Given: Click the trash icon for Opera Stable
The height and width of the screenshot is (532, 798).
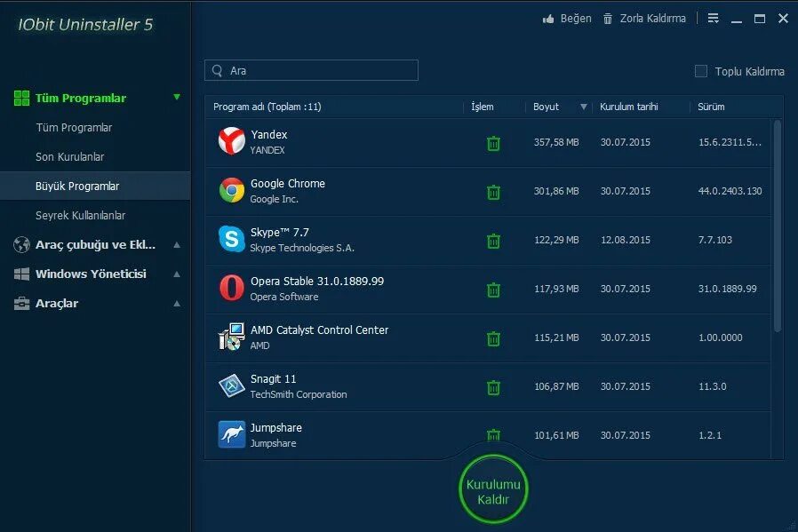Looking at the screenshot, I should click(493, 290).
